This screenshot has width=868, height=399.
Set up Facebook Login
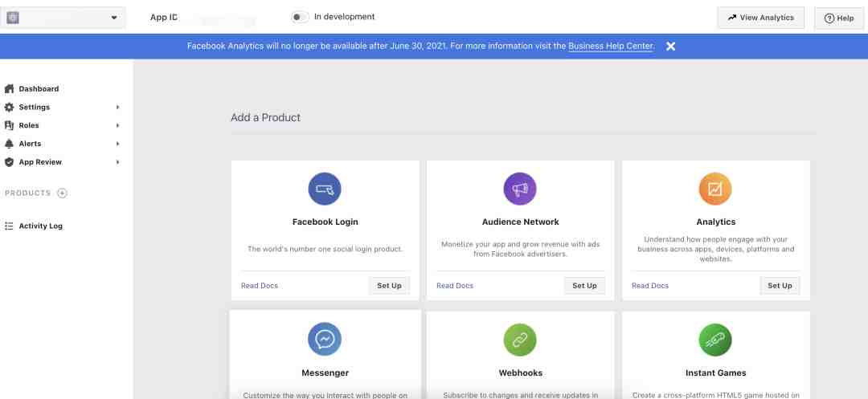coord(389,286)
